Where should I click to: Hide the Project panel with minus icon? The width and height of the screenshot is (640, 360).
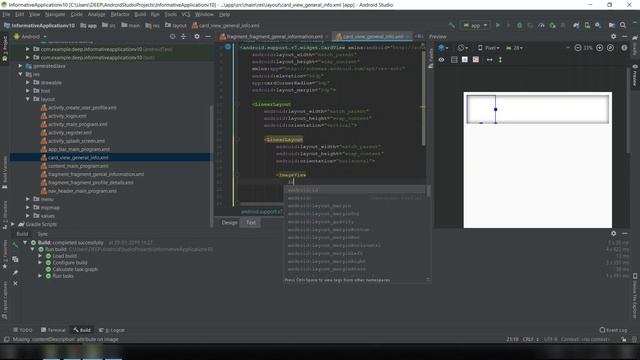click(208, 36)
